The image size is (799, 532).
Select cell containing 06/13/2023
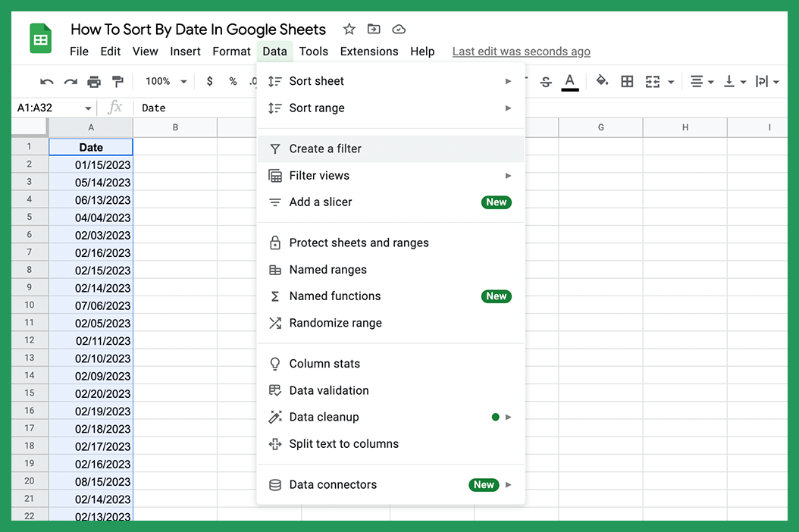[x=91, y=200]
